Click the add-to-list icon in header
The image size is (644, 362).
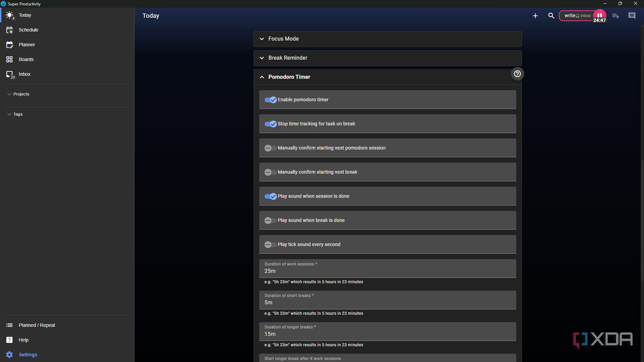click(x=615, y=16)
